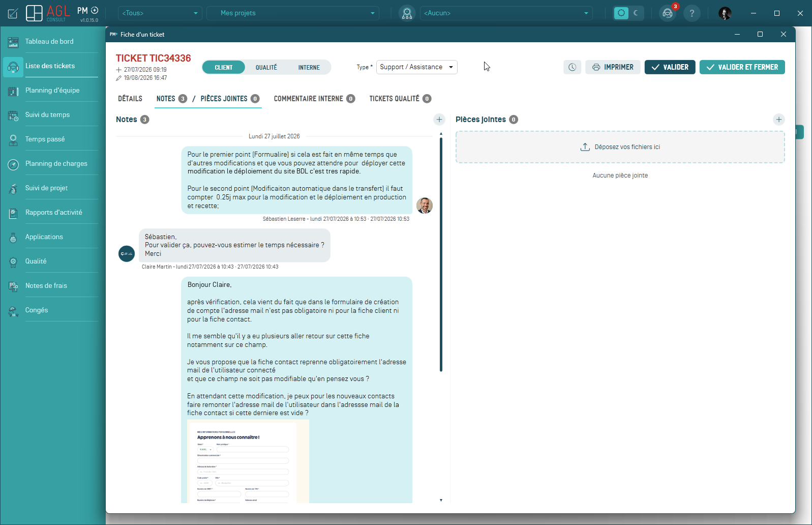Open Suivi du temps icon
Viewport: 812px width, 525px height.
click(x=13, y=115)
